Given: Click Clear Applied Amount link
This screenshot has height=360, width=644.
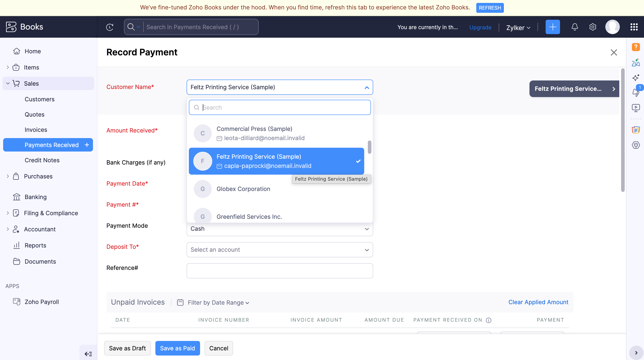Looking at the screenshot, I should [x=538, y=302].
